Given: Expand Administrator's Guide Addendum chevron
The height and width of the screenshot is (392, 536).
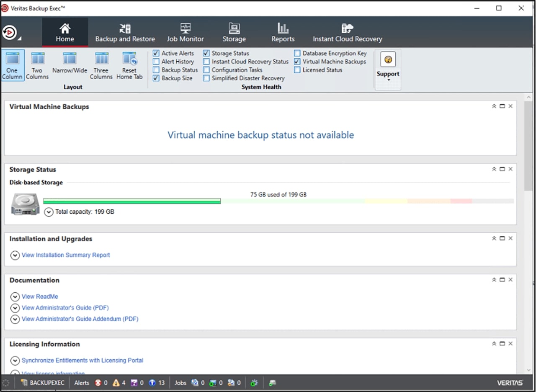Looking at the screenshot, I should click(x=15, y=319).
